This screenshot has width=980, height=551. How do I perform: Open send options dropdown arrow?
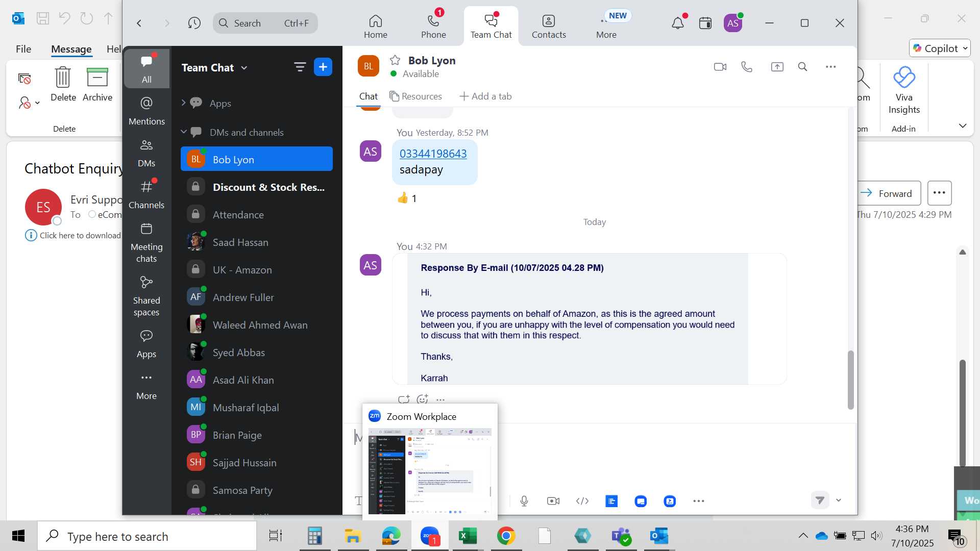pos(839,500)
